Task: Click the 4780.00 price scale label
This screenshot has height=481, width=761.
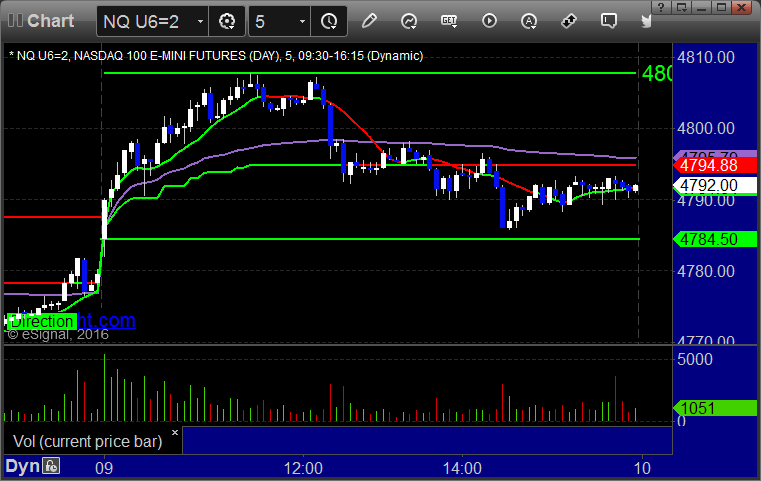Action: point(706,271)
